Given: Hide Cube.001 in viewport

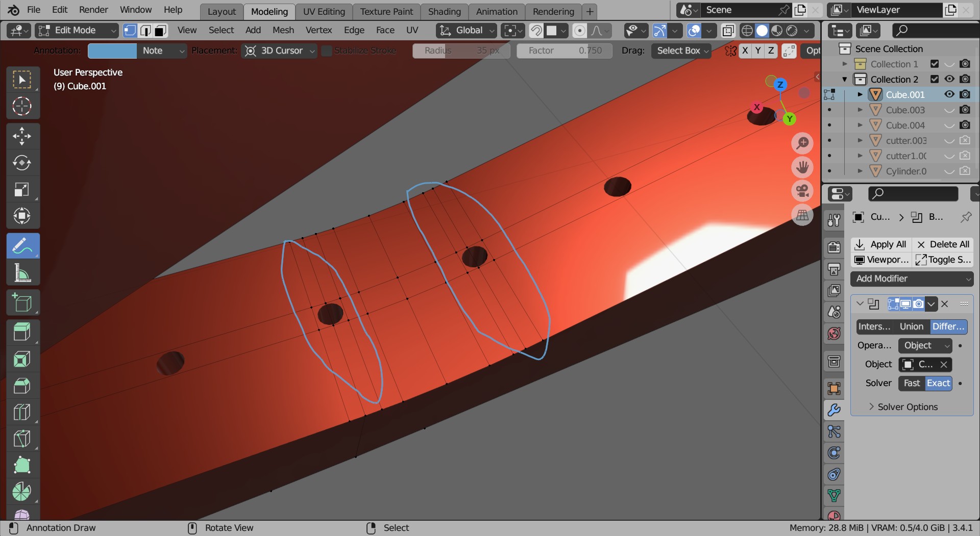Looking at the screenshot, I should pos(949,94).
